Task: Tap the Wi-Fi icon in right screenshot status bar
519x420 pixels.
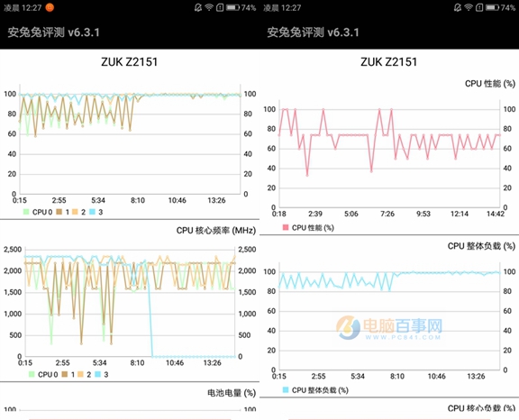Action: pyautogui.click(x=469, y=7)
